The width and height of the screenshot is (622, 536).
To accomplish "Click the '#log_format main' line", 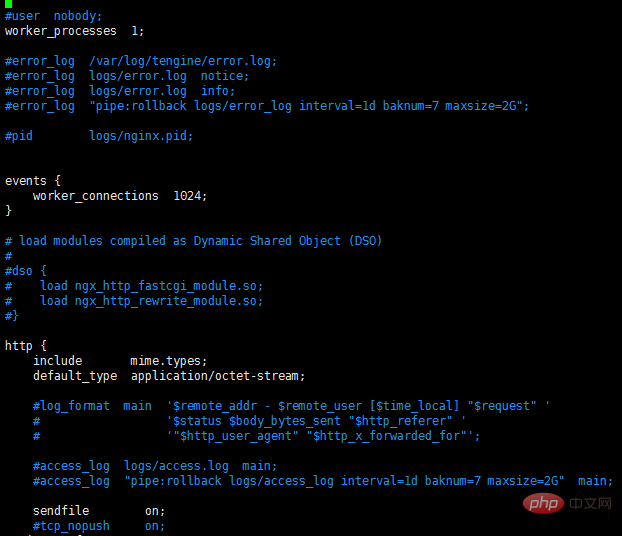I will (292, 406).
